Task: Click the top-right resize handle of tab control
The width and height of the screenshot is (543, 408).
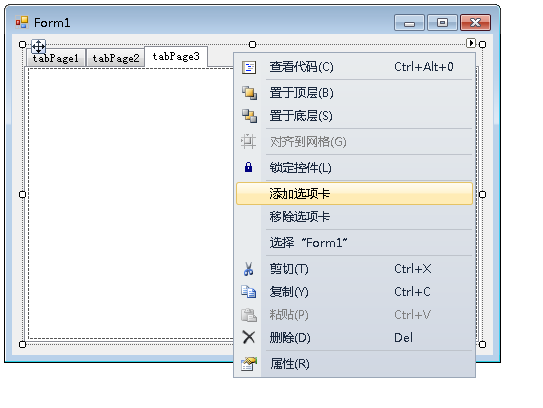Action: point(482,44)
